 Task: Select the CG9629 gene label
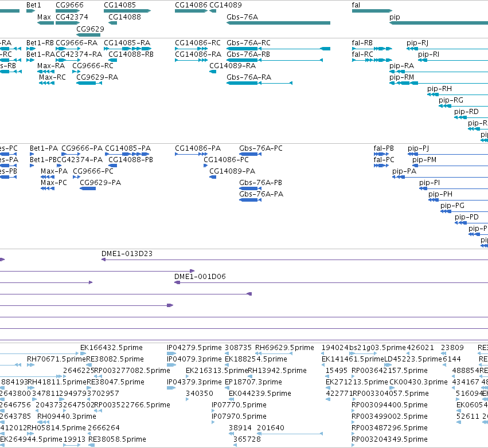click(x=90, y=29)
